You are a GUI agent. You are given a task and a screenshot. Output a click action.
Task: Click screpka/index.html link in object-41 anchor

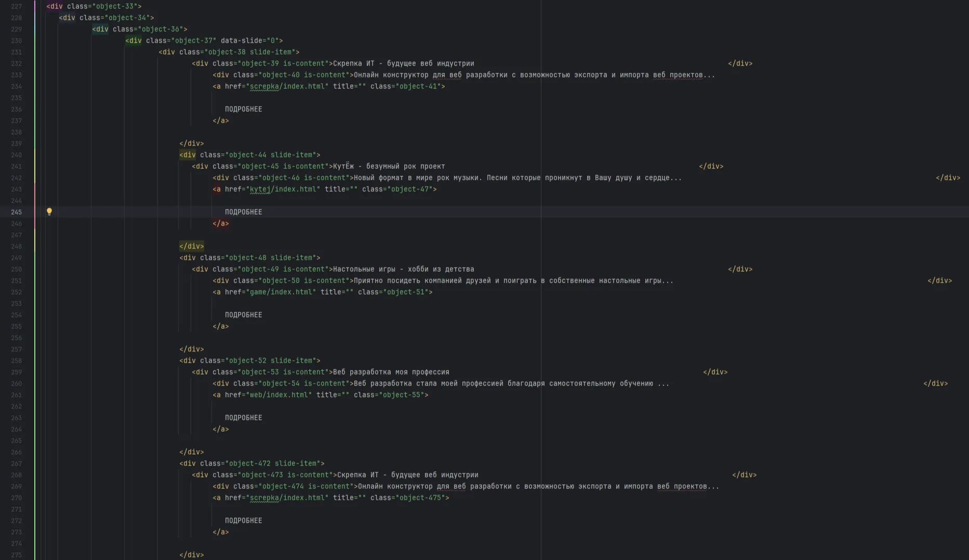[287, 86]
